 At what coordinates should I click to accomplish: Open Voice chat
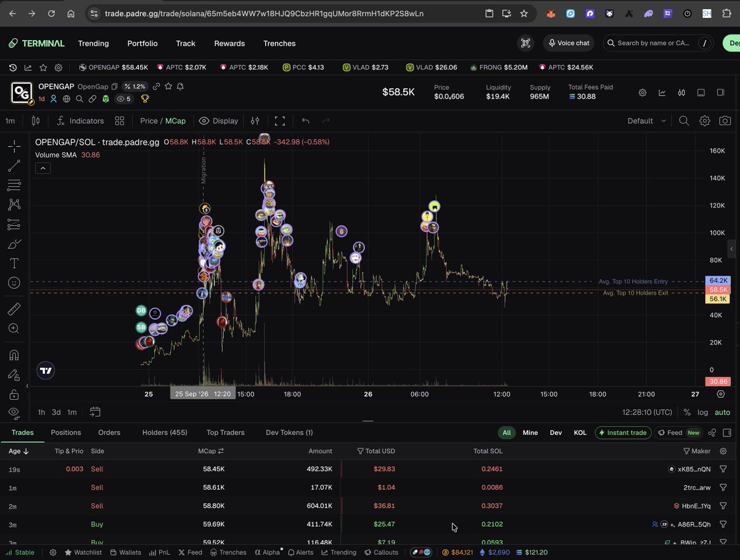point(567,43)
